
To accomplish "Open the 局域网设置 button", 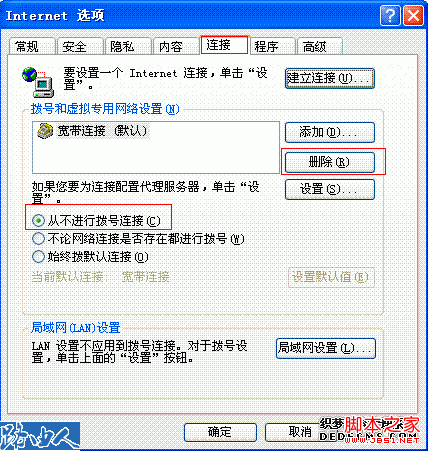I will 326,348.
